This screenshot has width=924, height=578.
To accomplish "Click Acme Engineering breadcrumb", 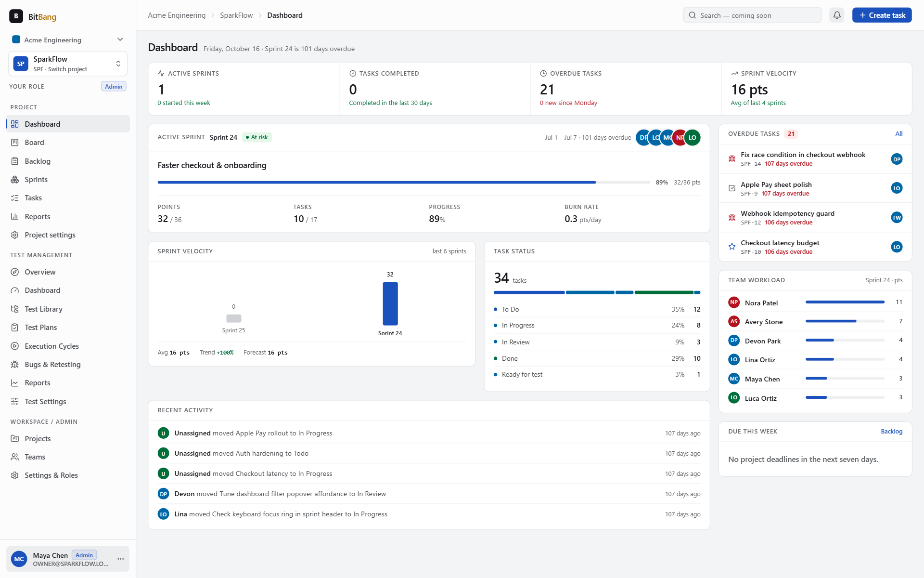I will click(x=177, y=15).
